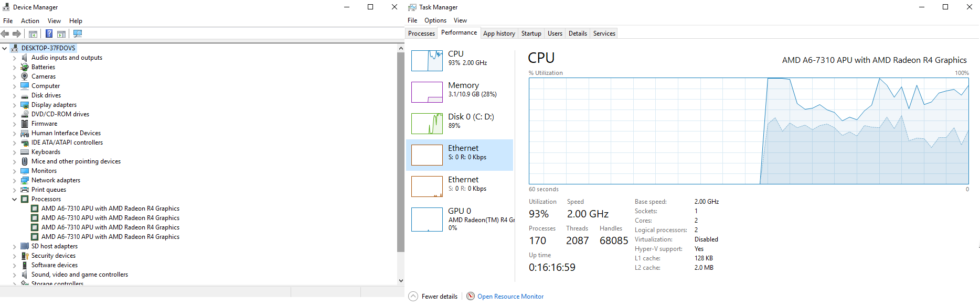The height and width of the screenshot is (307, 980).
Task: Click the SD host adapters icon
Action: 25,246
